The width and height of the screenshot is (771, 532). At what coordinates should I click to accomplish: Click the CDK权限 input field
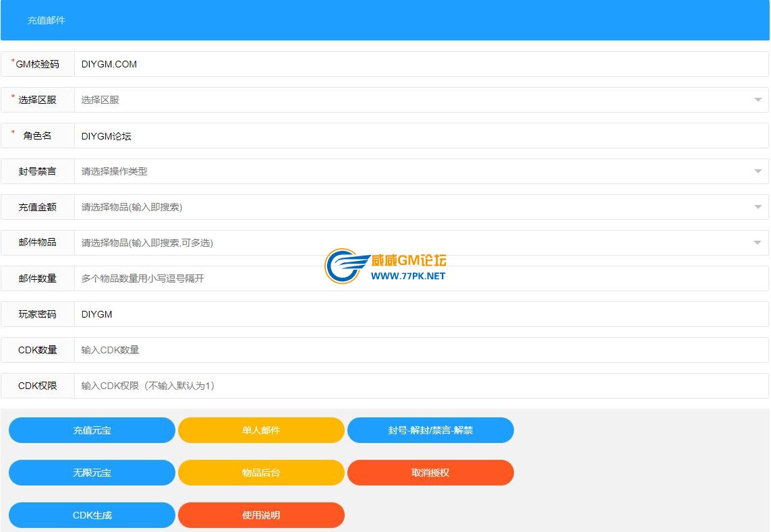[418, 386]
